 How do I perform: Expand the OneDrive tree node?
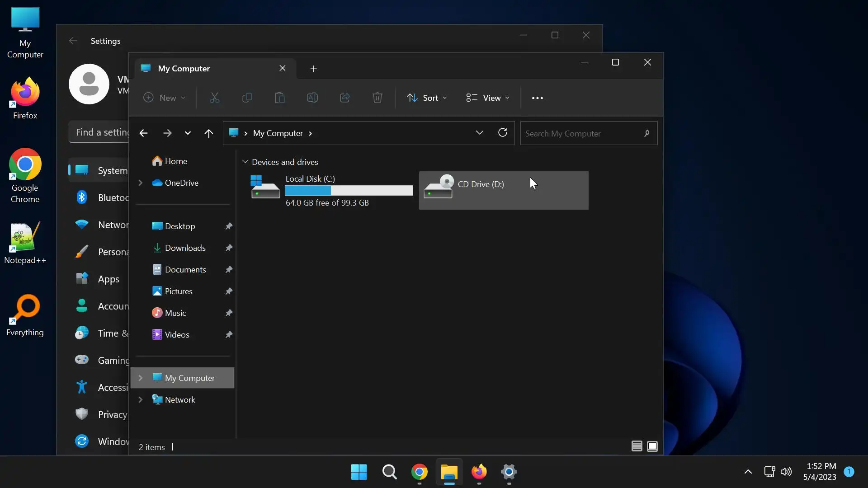141,183
